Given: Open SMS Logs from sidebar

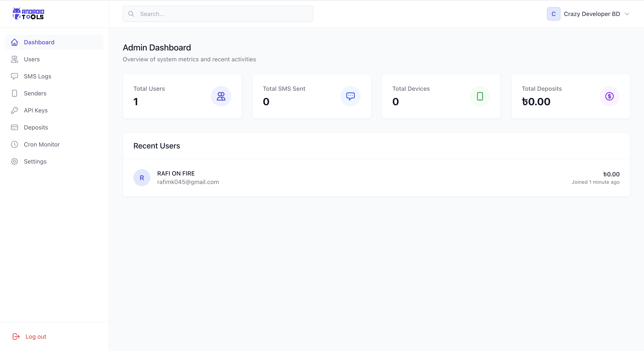Looking at the screenshot, I should pos(54,76).
